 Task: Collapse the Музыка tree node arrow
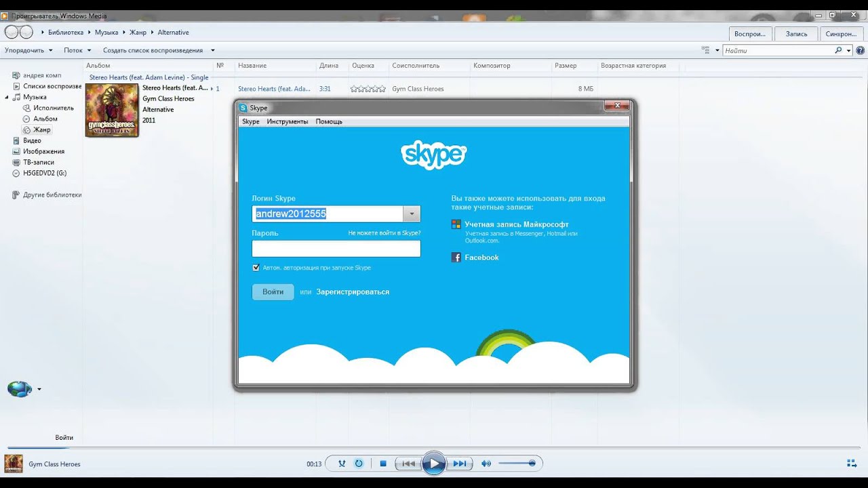7,98
